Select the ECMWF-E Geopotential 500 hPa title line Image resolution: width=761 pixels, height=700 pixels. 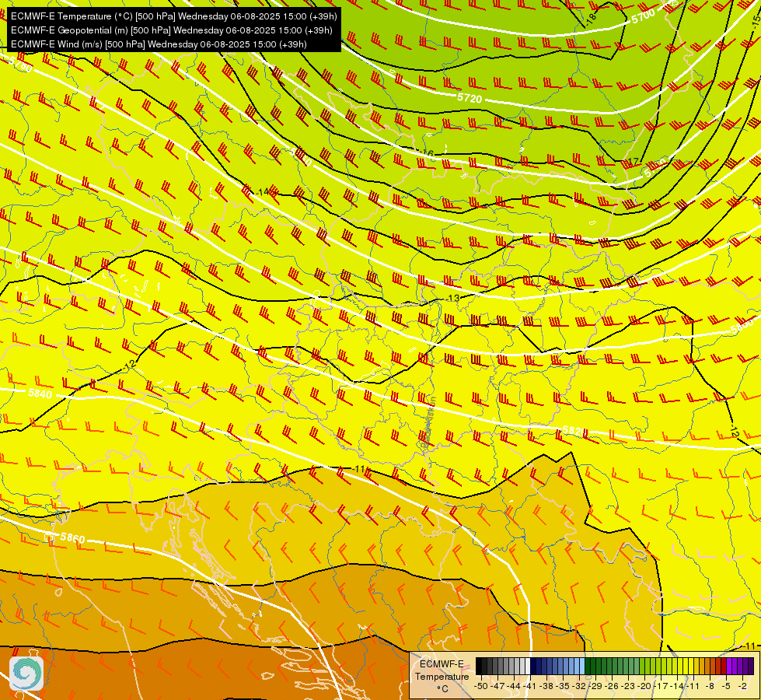pyautogui.click(x=171, y=30)
